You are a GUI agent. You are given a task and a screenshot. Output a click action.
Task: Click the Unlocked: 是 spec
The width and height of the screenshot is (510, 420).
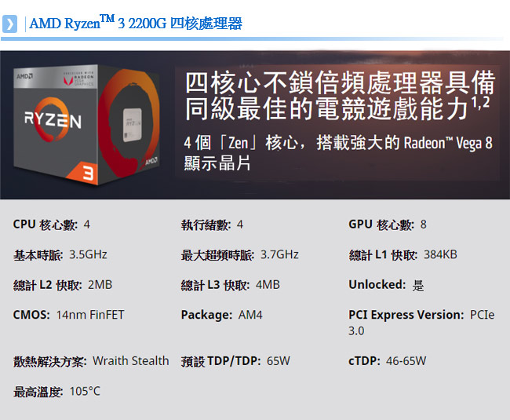tap(386, 285)
